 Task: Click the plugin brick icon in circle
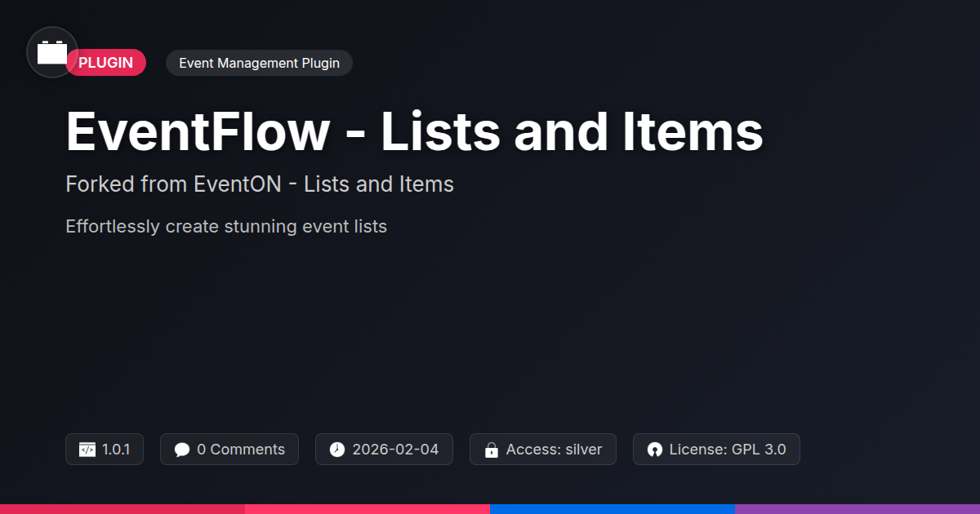(52, 53)
